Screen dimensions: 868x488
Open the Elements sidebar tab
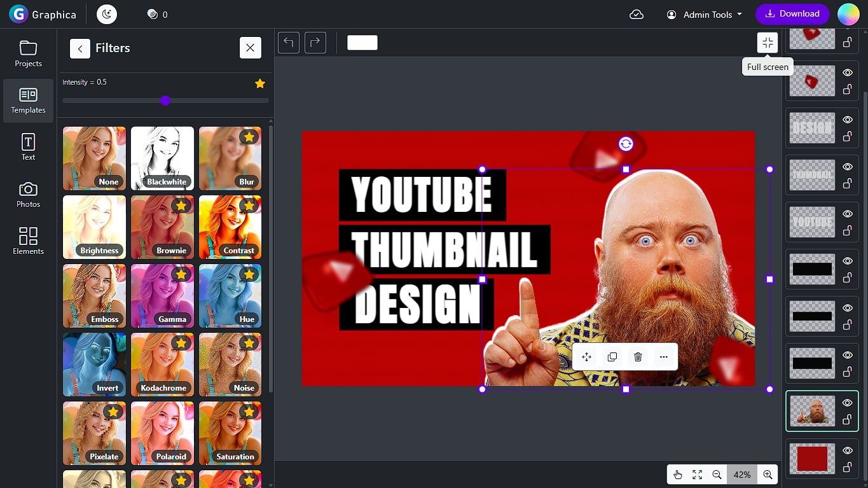click(28, 242)
